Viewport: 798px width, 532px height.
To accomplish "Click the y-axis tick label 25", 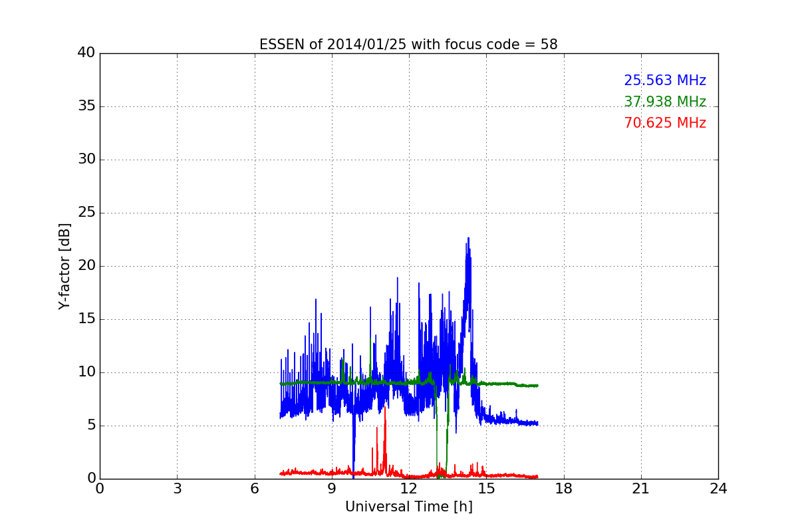I will 86,213.
